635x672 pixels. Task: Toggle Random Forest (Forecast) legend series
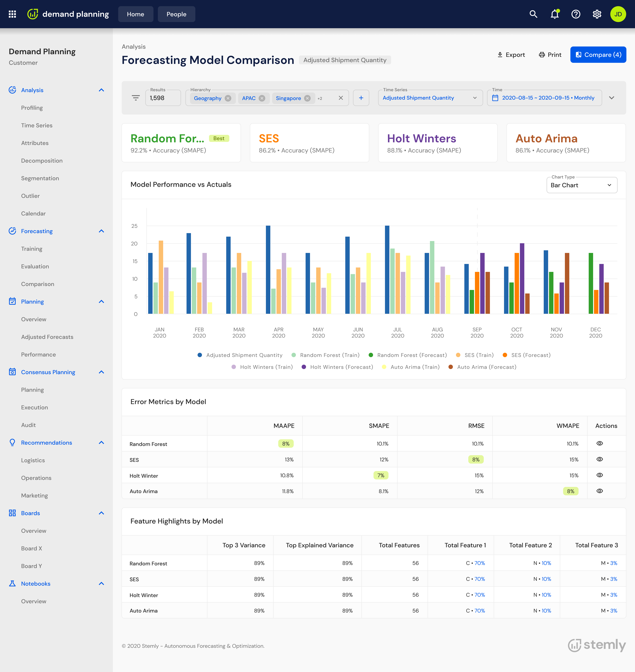click(408, 355)
